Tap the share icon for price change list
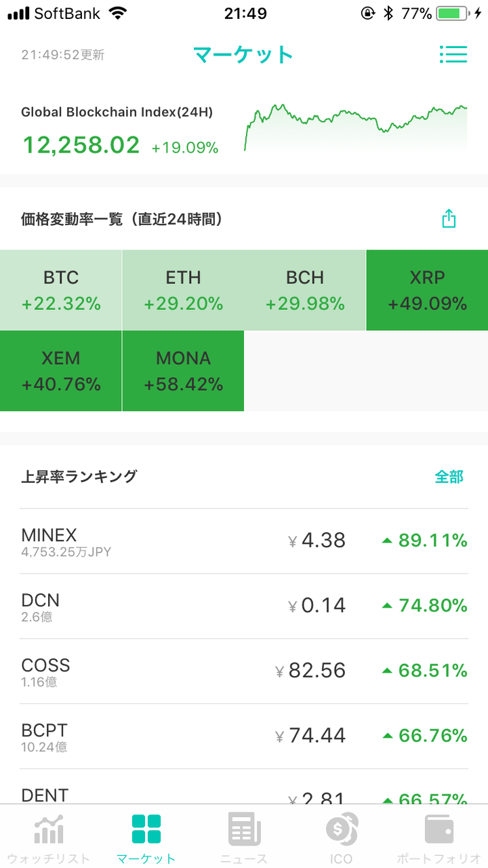 pos(449,218)
